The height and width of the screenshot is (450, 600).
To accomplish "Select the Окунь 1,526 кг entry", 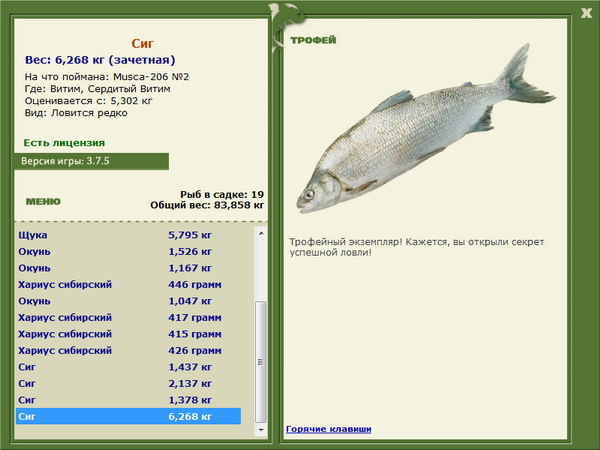I will (x=129, y=252).
